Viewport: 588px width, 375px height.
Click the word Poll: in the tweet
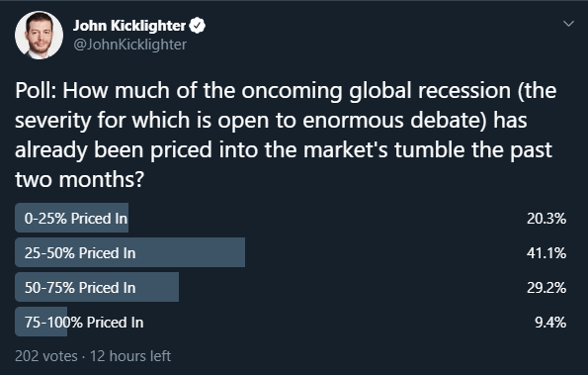click(x=36, y=91)
